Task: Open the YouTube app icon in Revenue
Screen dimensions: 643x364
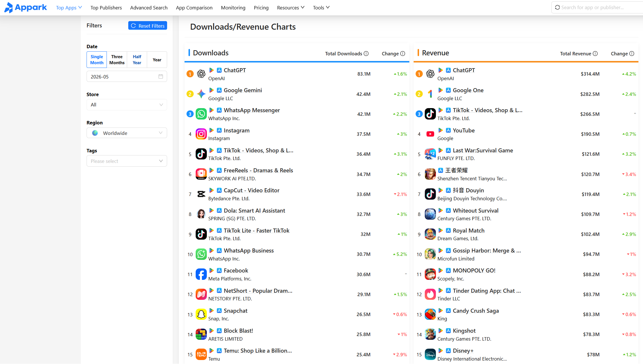Action: point(430,134)
